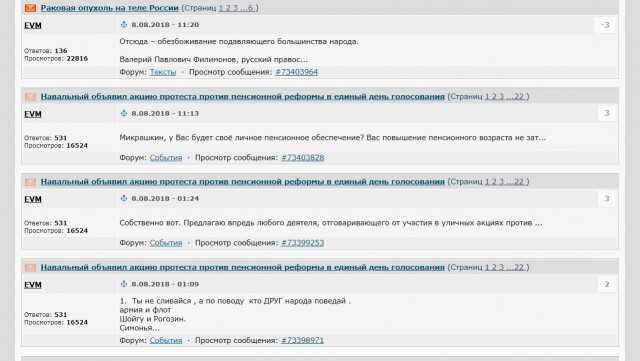Open the Навальный thread title above the 11:13 post

coord(242,97)
